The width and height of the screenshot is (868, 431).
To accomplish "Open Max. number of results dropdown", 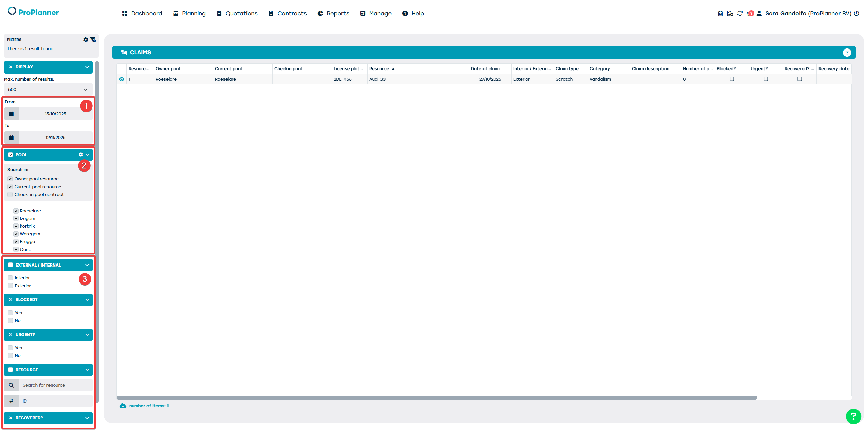I will pos(48,90).
